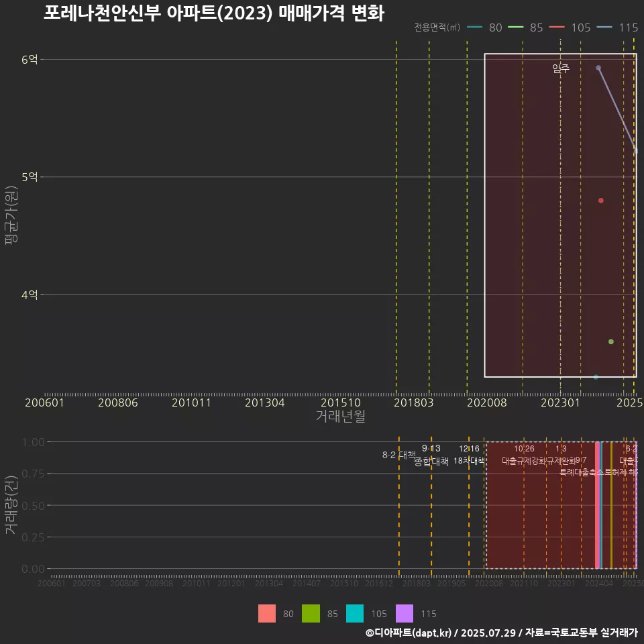The image size is (644, 644).
Task: Click the 202404 tick on lower chart axis
Action: pos(599,583)
